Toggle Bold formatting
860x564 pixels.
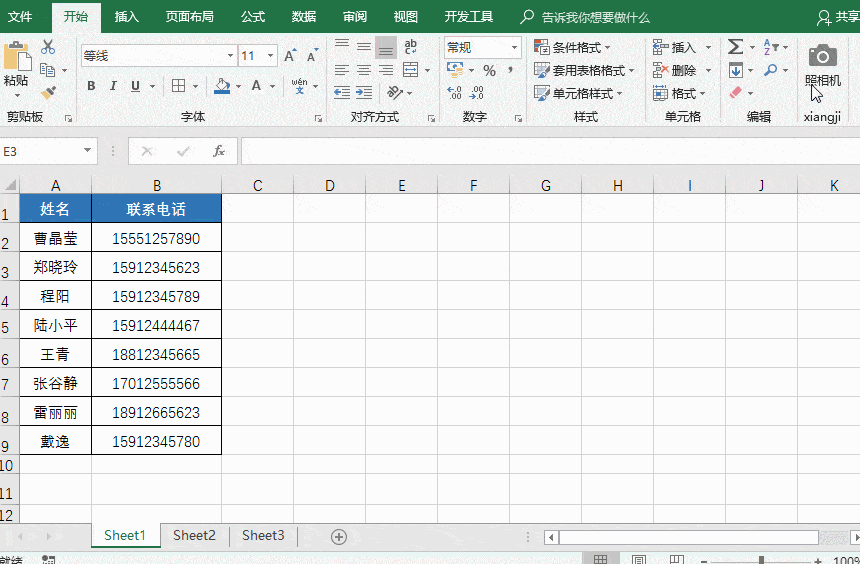pyautogui.click(x=91, y=86)
